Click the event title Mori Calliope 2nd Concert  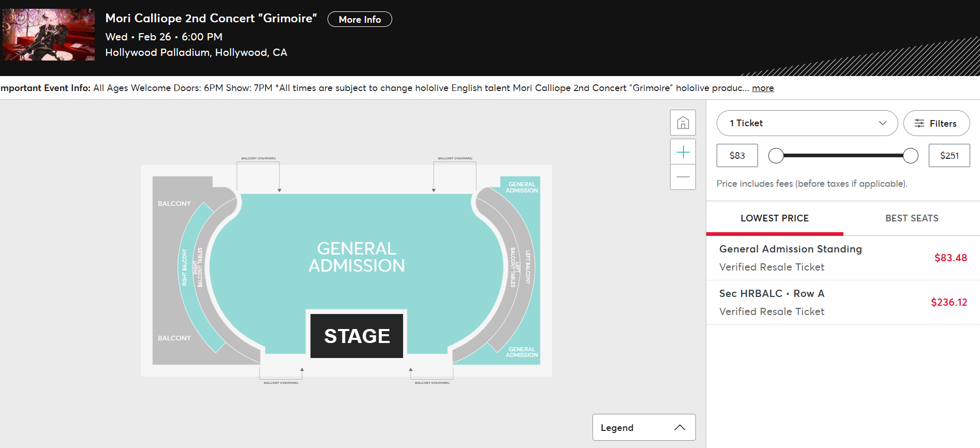pos(211,18)
